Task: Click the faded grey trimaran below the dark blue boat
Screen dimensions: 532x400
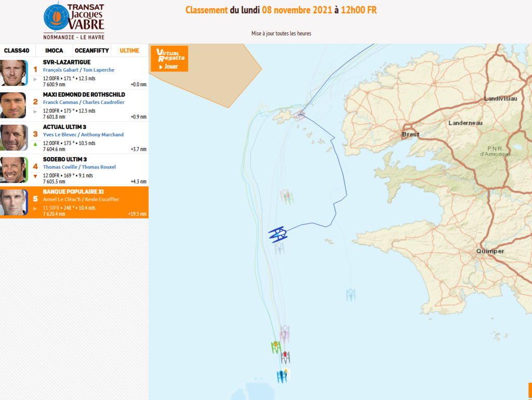Action: click(279, 248)
